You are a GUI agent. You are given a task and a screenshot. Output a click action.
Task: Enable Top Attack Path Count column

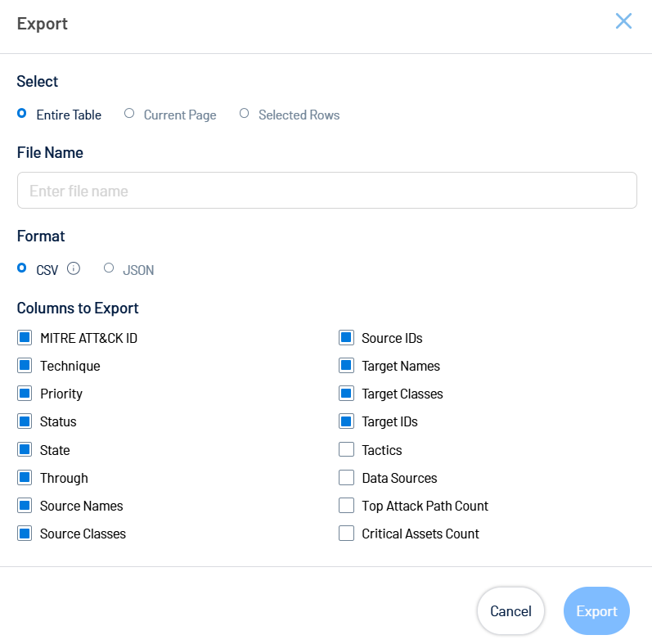coord(347,506)
